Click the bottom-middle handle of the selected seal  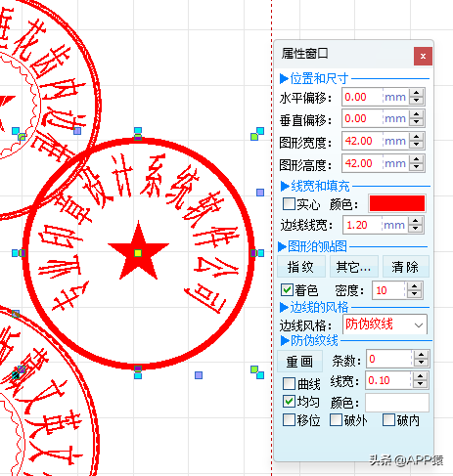click(x=138, y=375)
